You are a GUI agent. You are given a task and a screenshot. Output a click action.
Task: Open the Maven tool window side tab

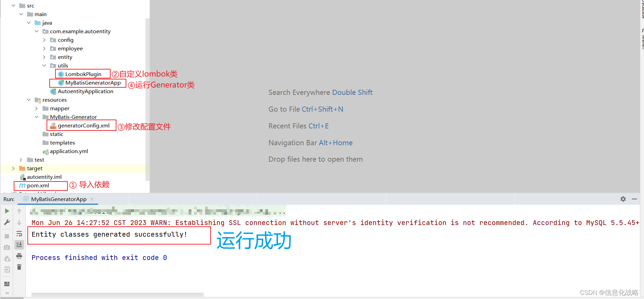point(642,39)
